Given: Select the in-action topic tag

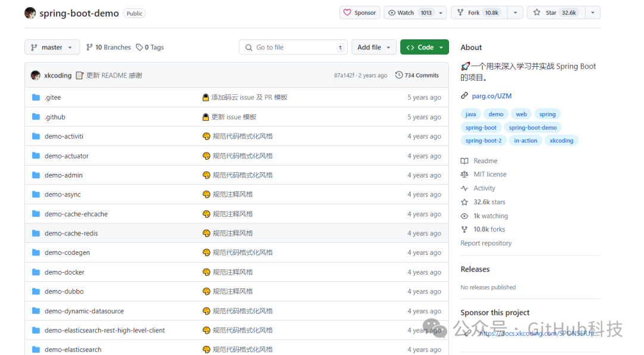Looking at the screenshot, I should tap(525, 141).
